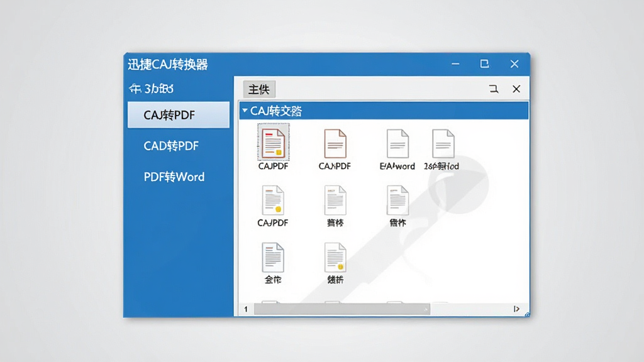Viewport: 644px width, 362px height.
Task: Select the CAJ·PDF document icon in top row
Action: pos(335,144)
